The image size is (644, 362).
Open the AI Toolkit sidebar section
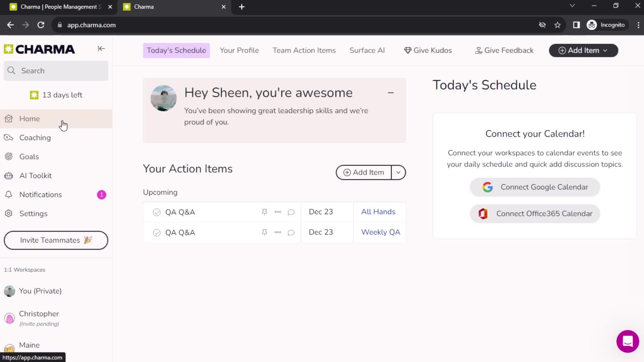click(x=35, y=176)
